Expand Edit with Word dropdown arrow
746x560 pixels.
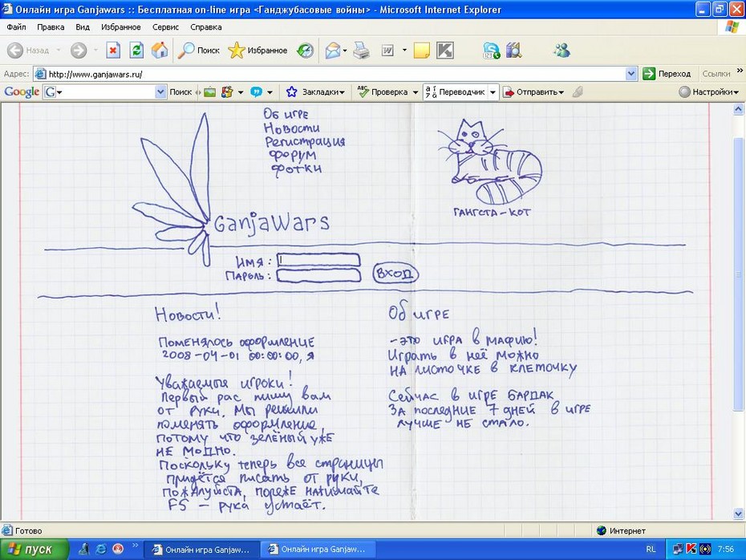[x=404, y=50]
